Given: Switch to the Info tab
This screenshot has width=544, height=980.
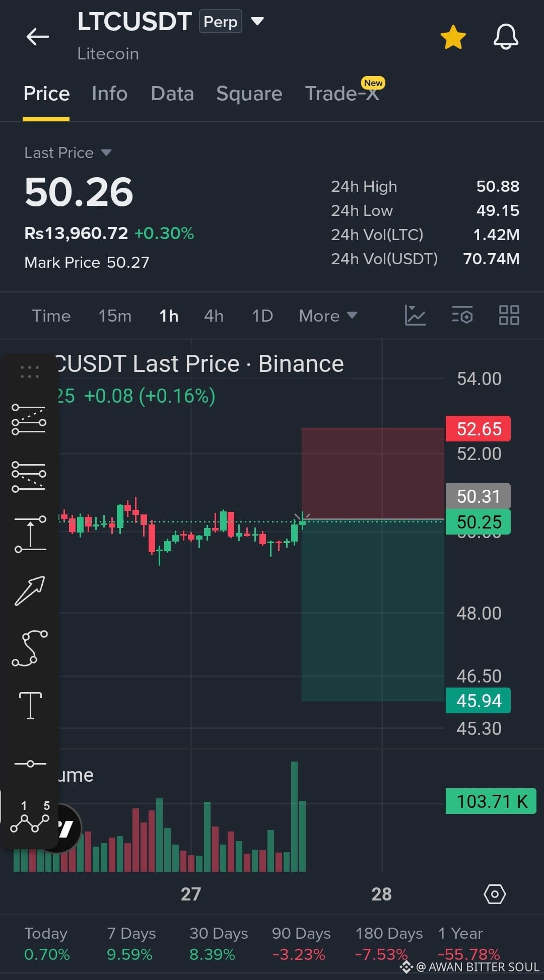Looking at the screenshot, I should 109,94.
